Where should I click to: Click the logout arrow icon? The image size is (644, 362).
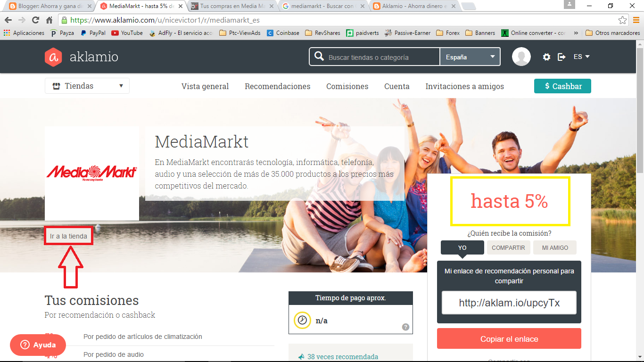[x=561, y=57]
